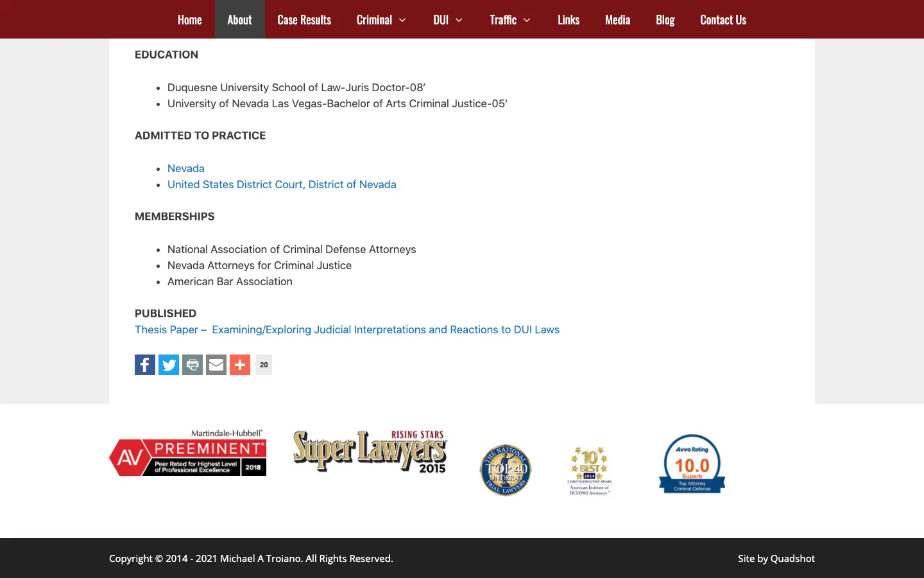Screen dimensions: 924x578
Task: Print page using printer icon
Action: pyautogui.click(x=193, y=365)
